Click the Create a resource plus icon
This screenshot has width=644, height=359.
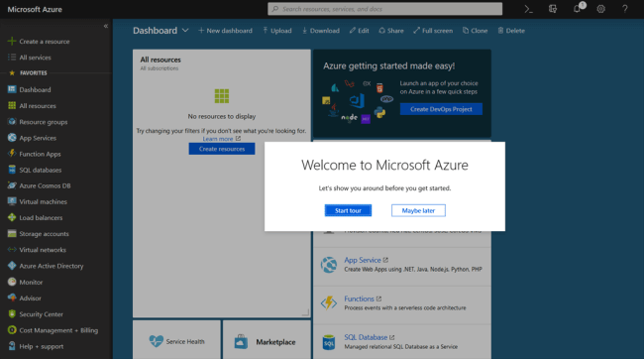tap(12, 41)
